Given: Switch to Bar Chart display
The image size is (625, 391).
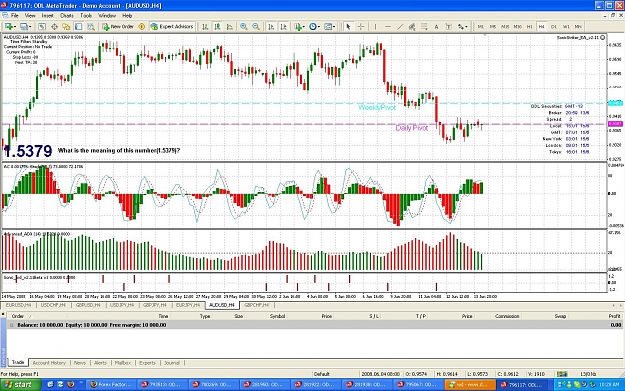Looking at the screenshot, I should point(205,27).
